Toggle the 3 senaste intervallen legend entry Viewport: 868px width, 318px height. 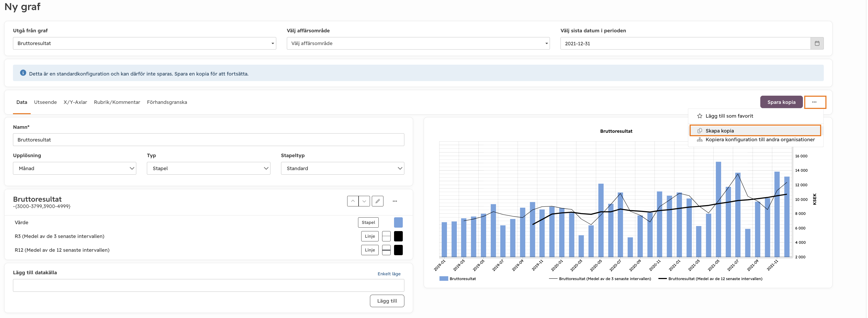point(600,279)
